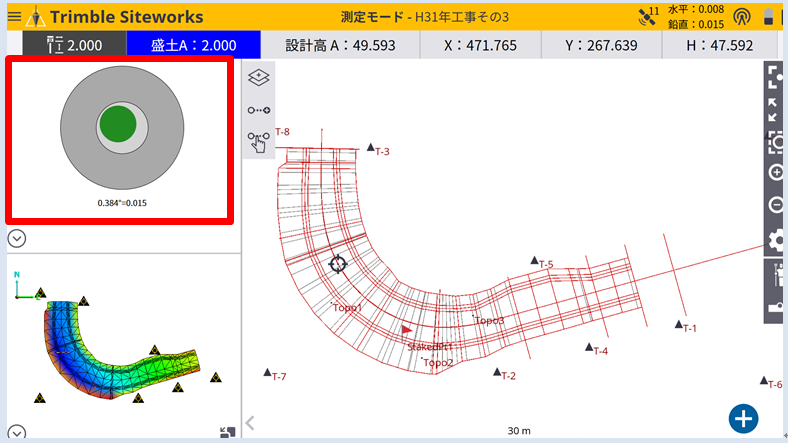Open the radio signal connection icon
The height and width of the screenshot is (443, 788).
[x=741, y=16]
